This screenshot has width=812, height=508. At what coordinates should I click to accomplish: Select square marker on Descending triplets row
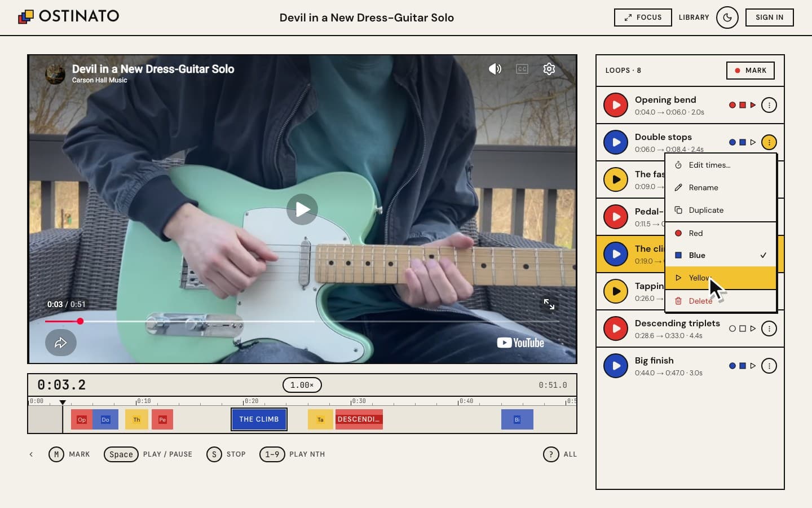tap(743, 329)
